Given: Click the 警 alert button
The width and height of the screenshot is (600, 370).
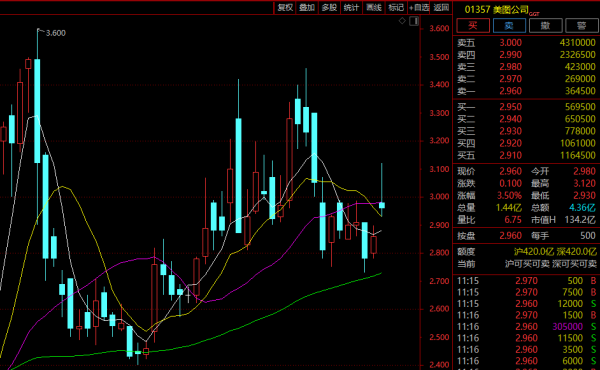Looking at the screenshot, I should pos(581,26).
